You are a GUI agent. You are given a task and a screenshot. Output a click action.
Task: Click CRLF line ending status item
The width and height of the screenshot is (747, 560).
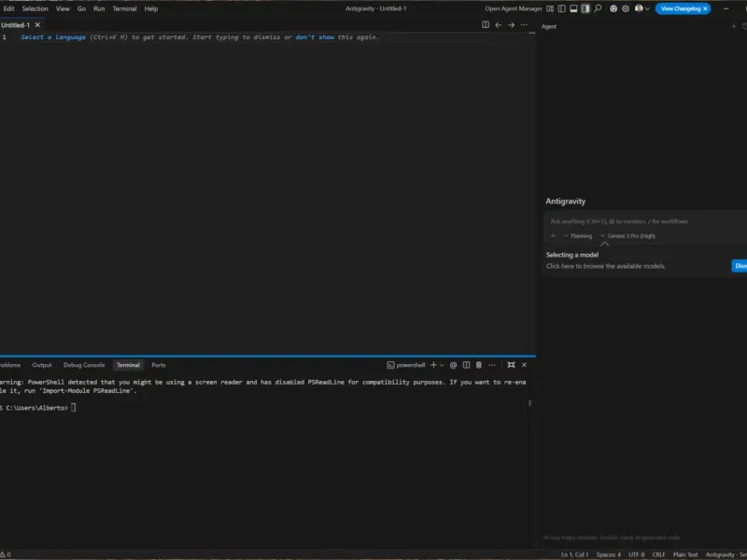(x=658, y=554)
